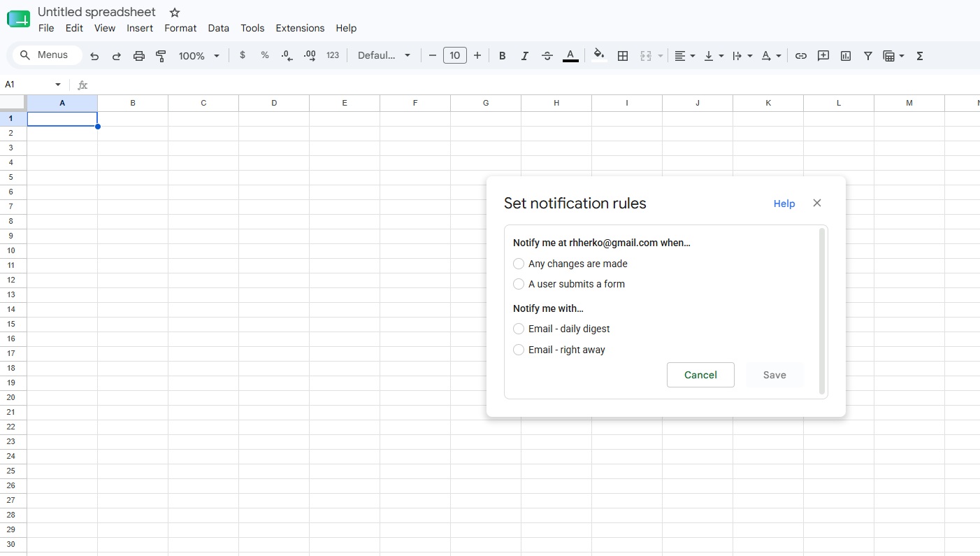This screenshot has width=980, height=556.
Task: Click the Create a filter icon
Action: pos(867,56)
